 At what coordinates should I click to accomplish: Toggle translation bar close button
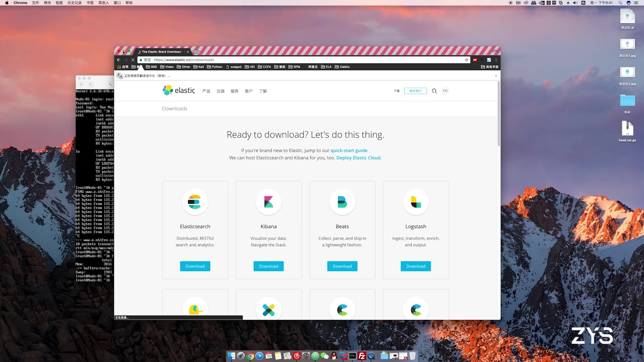(x=496, y=75)
